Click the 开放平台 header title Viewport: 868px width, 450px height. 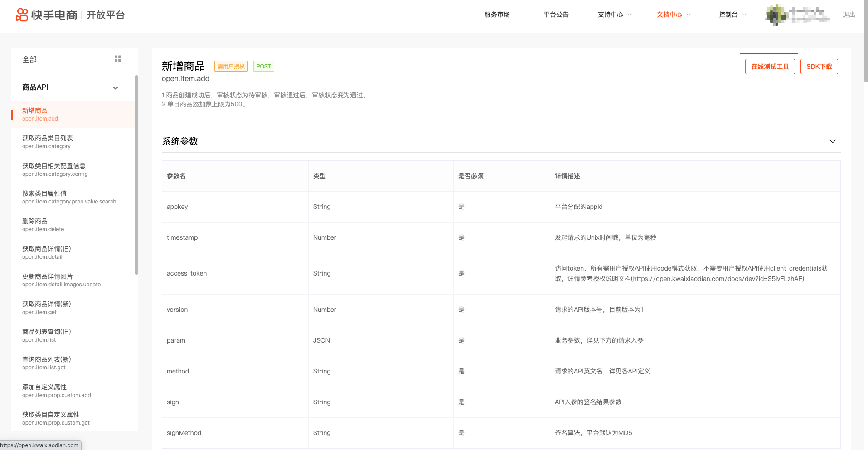(106, 15)
